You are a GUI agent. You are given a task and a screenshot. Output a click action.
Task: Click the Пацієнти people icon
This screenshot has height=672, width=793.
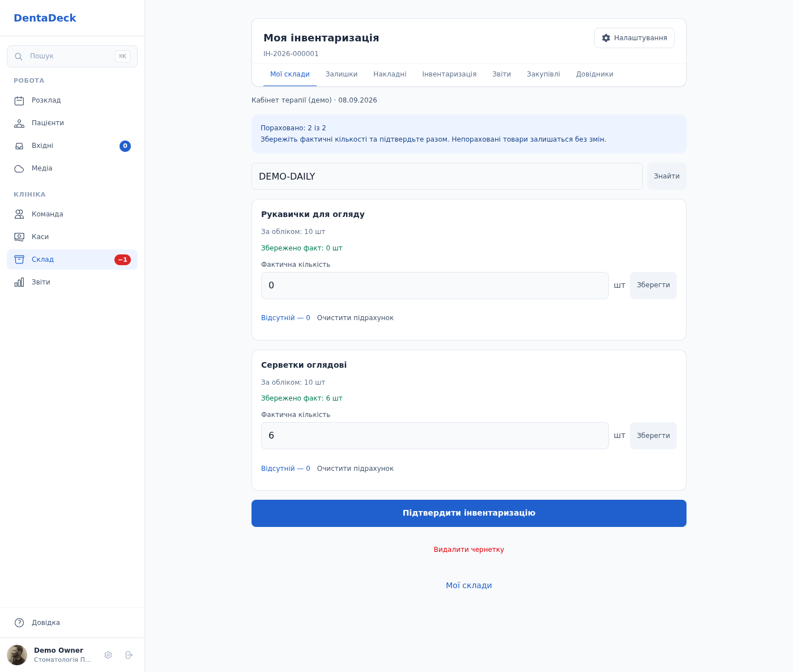click(x=19, y=124)
